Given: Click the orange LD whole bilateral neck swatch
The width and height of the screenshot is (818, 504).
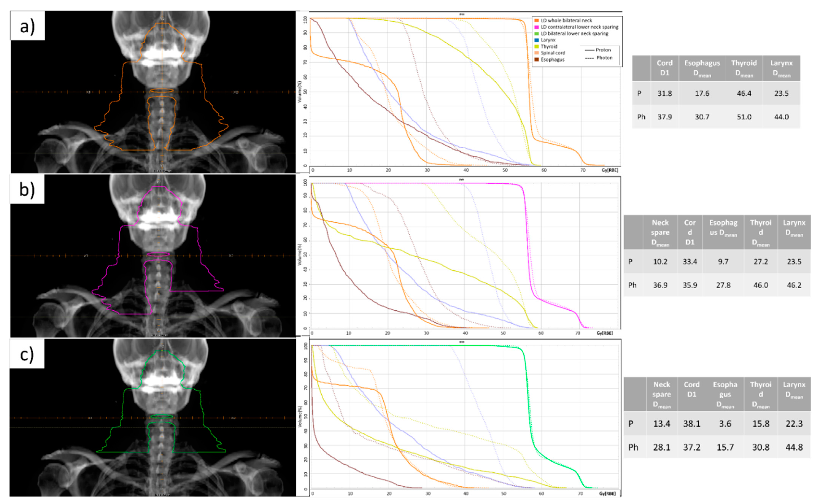Looking at the screenshot, I should point(536,21).
